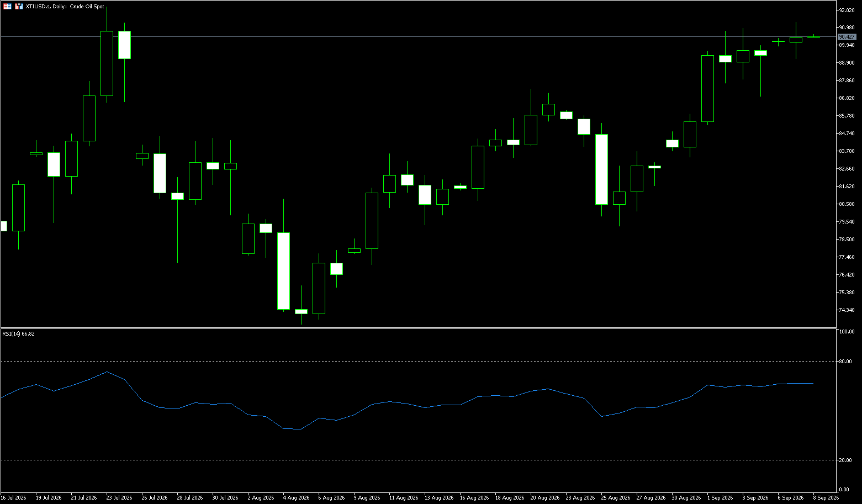The height and width of the screenshot is (504, 862).
Task: Click the current price tag 90.427
Action: tap(847, 36)
